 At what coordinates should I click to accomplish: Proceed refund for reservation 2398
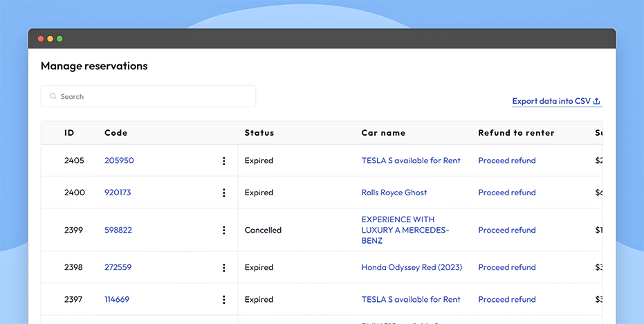point(507,267)
